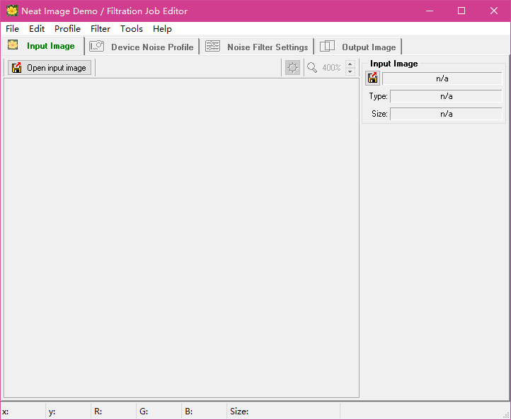Open the Filter menu
The image size is (511, 420).
tap(101, 29)
